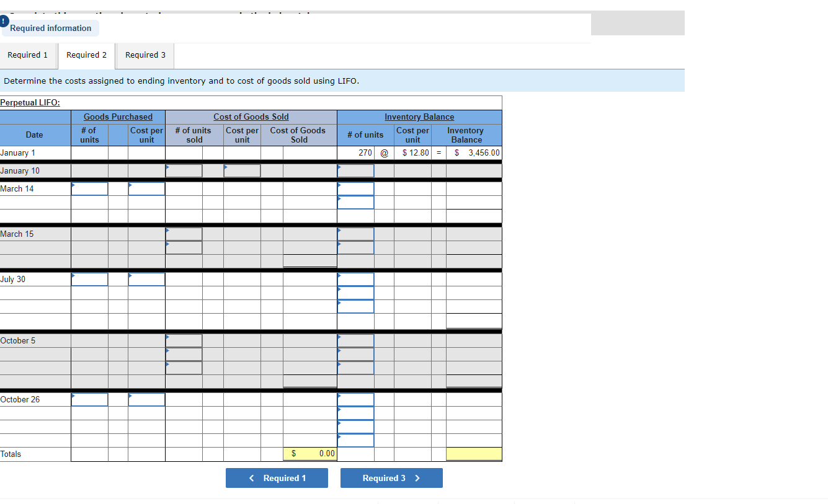Screen dimensions: 828x504
Task: Click the Cost of Goods Sold header
Action: pyautogui.click(x=251, y=117)
